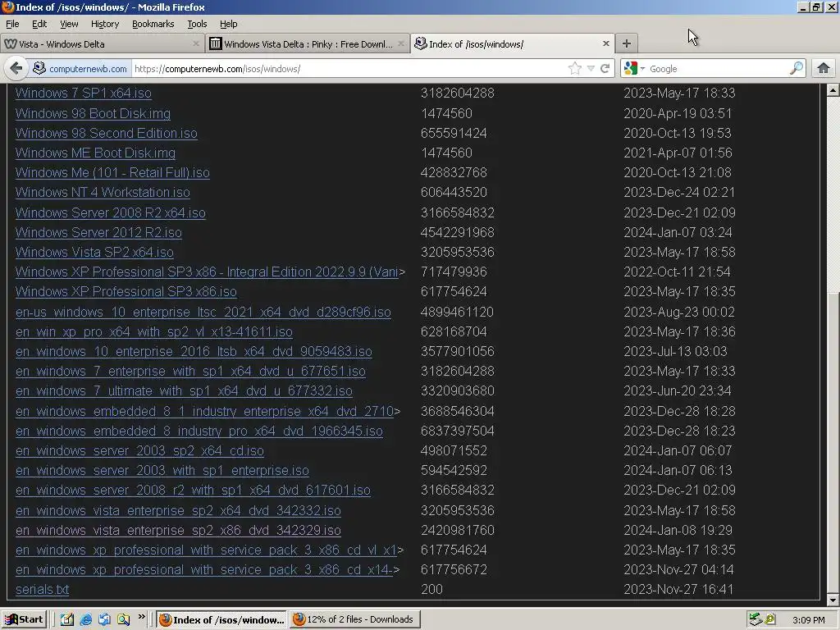This screenshot has width=840, height=630.
Task: Click the Back arrow button
Action: coord(16,69)
